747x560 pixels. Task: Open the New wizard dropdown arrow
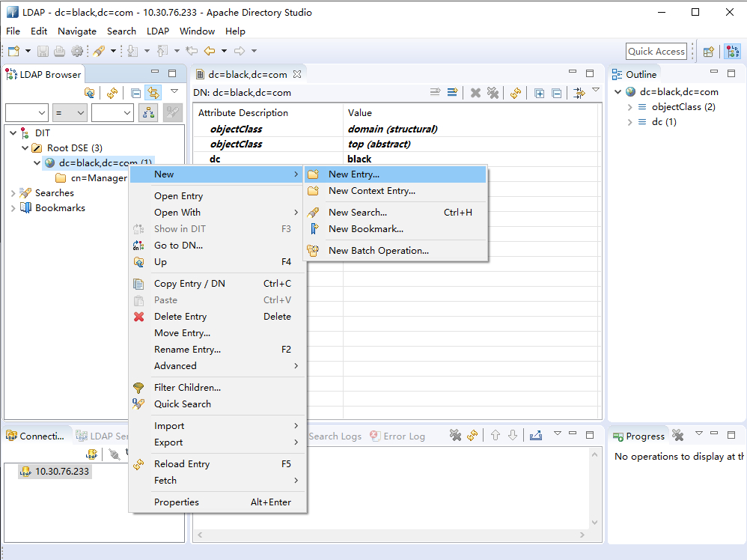[x=28, y=51]
